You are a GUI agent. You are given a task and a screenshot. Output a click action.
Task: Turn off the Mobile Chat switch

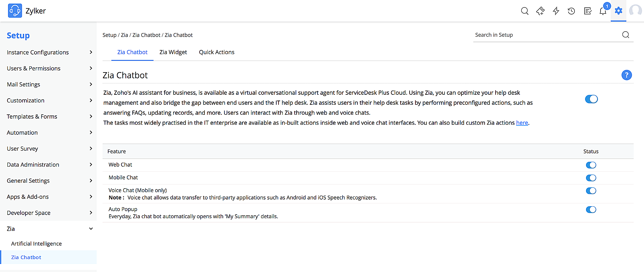591,178
